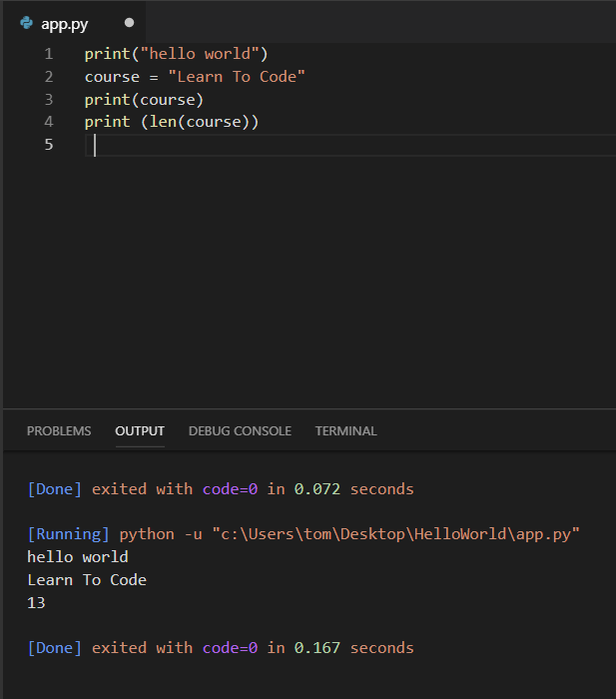Click line number 5 in the gutter
This screenshot has width=616, height=699.
coord(49,145)
